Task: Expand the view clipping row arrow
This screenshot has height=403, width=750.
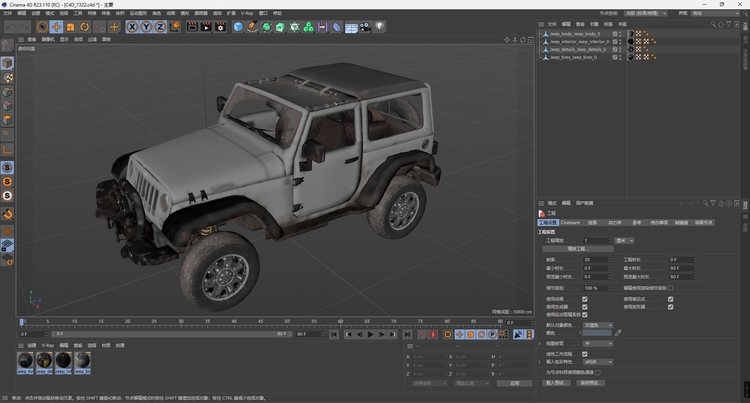Action: pos(540,344)
